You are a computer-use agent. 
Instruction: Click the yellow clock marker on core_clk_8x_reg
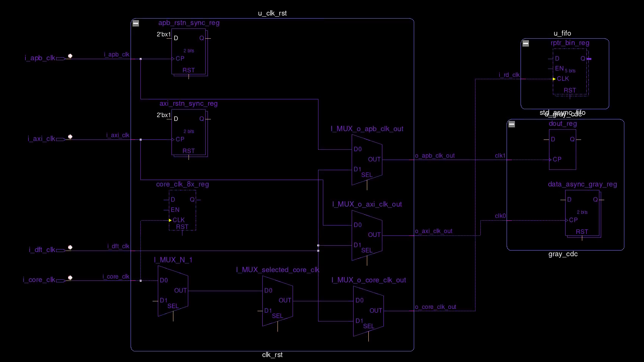point(170,220)
